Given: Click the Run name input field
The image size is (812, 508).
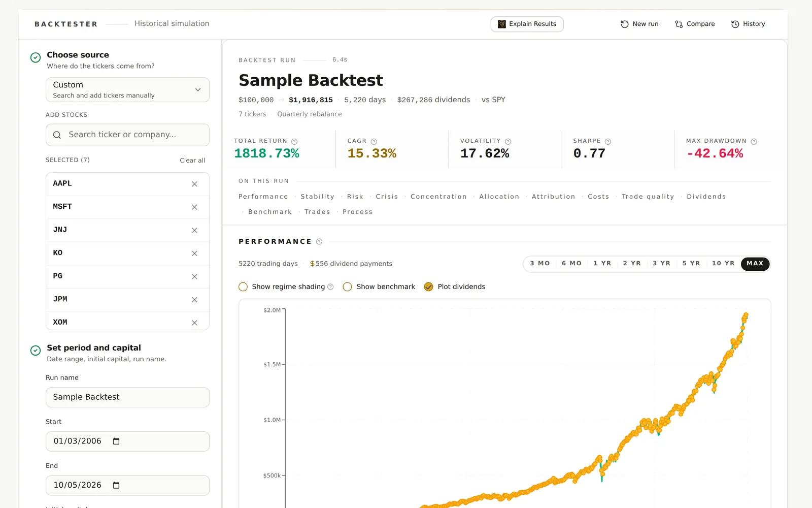Looking at the screenshot, I should (127, 397).
